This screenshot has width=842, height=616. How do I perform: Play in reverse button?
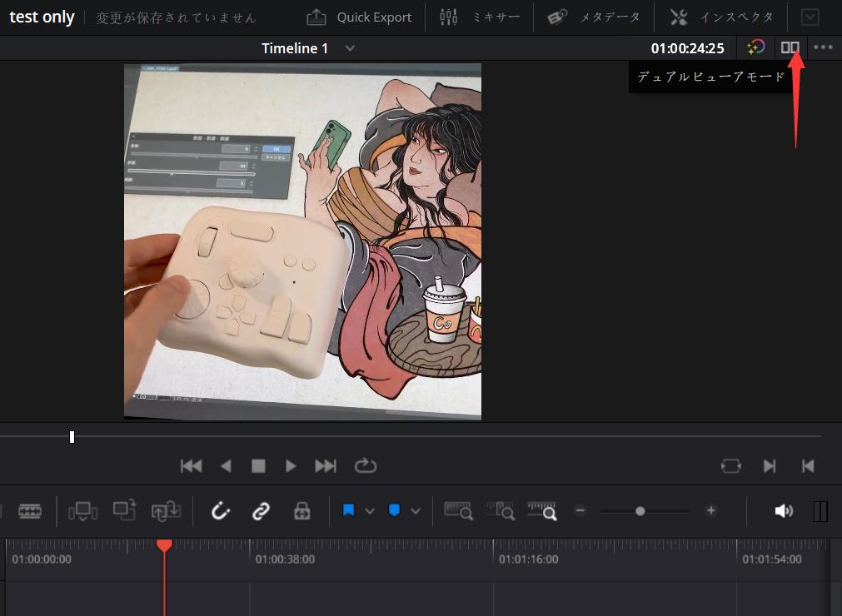coord(226,466)
